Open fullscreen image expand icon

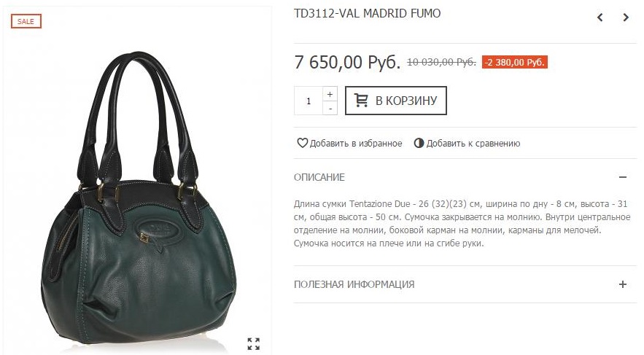(x=253, y=343)
